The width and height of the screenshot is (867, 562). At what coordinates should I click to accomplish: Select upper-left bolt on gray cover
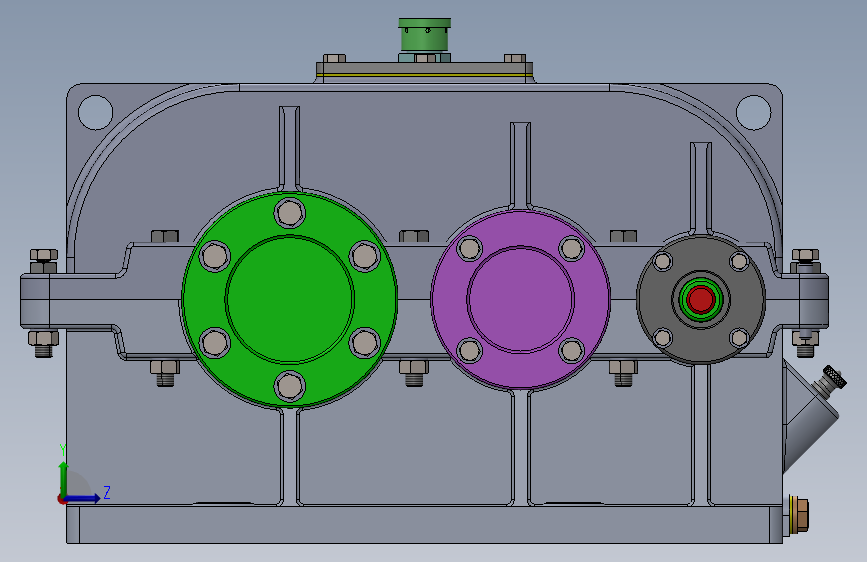point(663,261)
